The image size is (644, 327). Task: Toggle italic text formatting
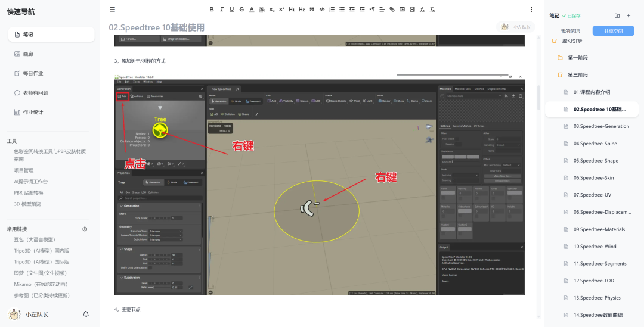click(222, 10)
